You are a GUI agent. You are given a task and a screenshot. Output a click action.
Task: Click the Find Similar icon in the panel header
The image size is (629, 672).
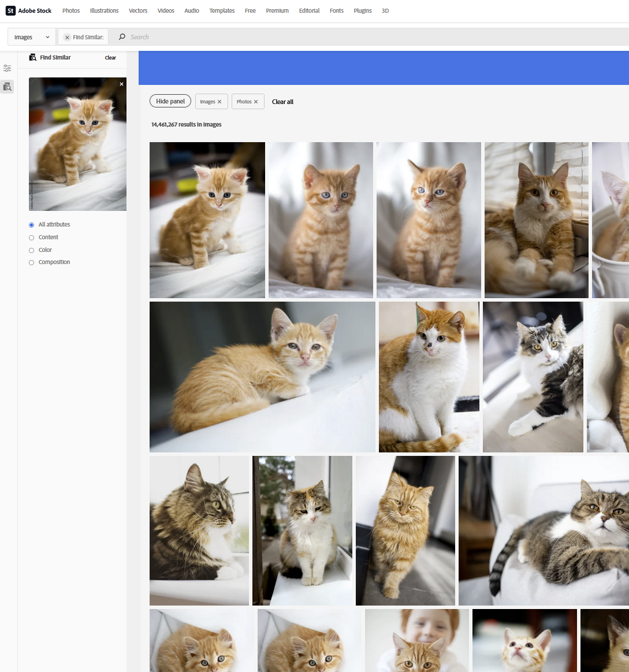pos(34,57)
